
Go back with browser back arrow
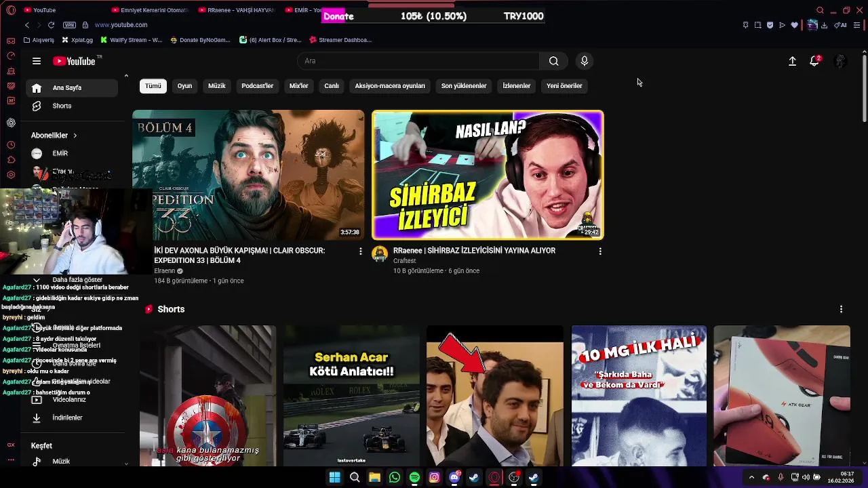(27, 25)
